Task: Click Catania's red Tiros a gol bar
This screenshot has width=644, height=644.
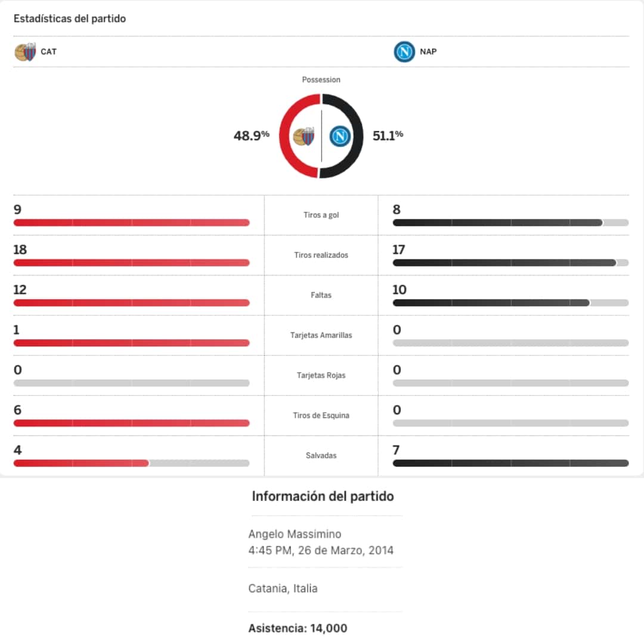Action: [131, 223]
